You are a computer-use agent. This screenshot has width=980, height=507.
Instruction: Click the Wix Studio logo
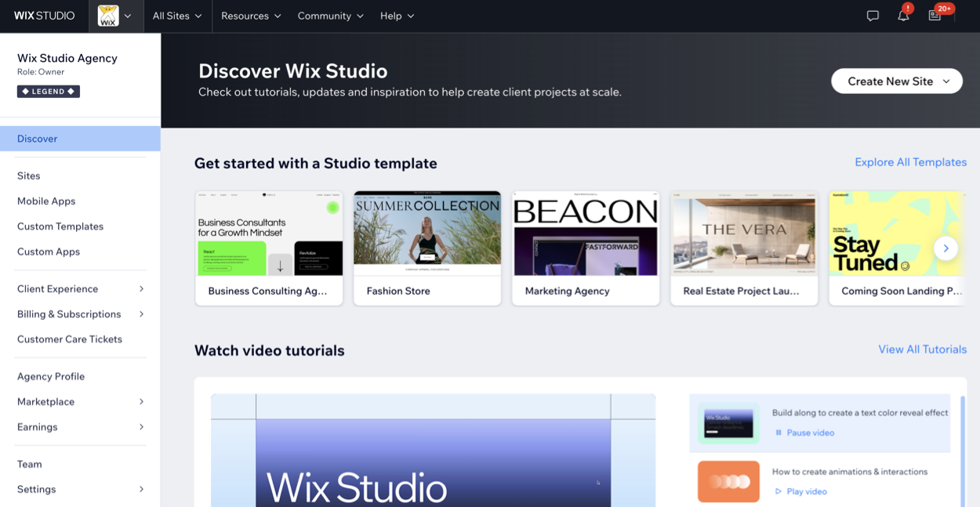pos(45,16)
